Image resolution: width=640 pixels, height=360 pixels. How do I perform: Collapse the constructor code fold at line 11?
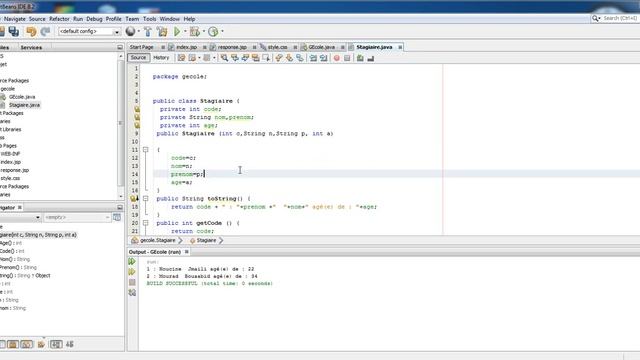145,150
